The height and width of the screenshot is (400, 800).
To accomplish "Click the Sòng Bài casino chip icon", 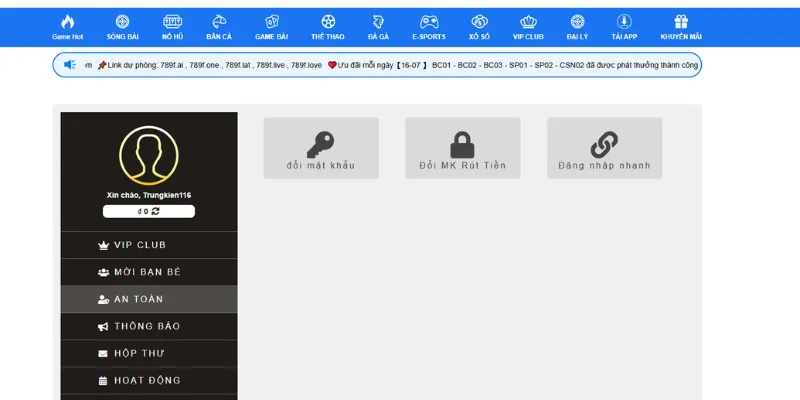I will click(x=122, y=22).
